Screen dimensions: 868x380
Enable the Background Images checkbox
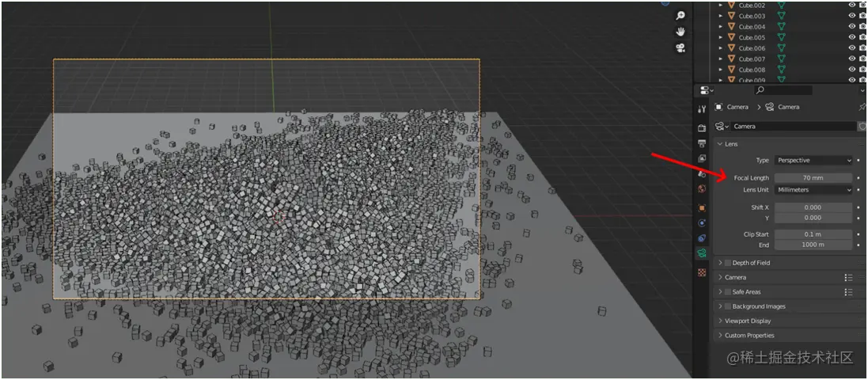coord(728,306)
